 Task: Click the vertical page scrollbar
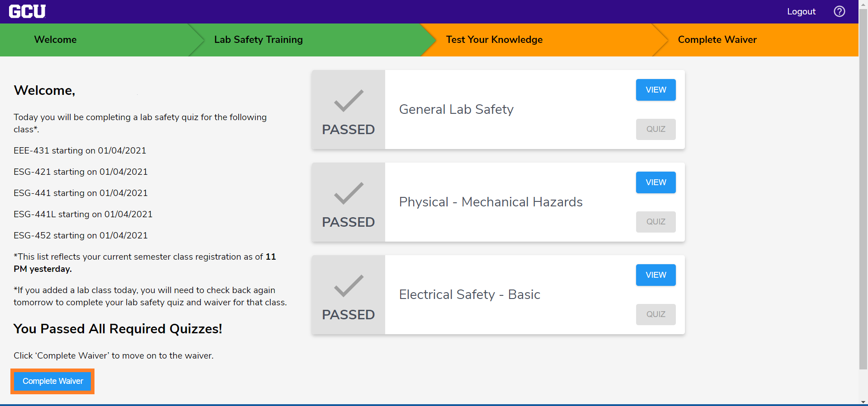(863, 190)
